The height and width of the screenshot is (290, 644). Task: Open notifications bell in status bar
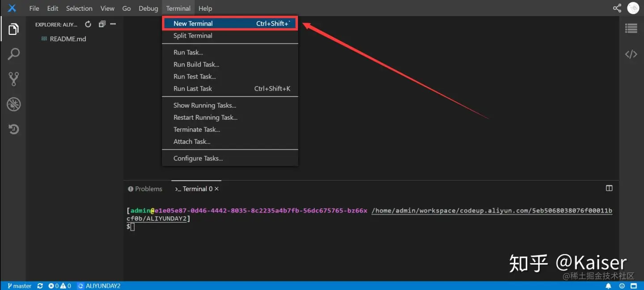[608, 286]
